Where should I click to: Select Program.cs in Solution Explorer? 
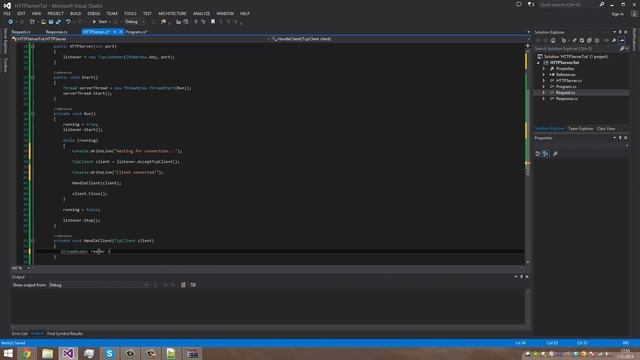pos(566,87)
